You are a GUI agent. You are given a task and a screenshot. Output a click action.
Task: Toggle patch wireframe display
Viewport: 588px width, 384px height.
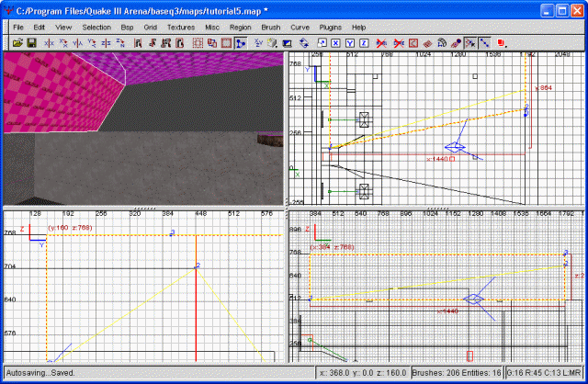coord(427,43)
